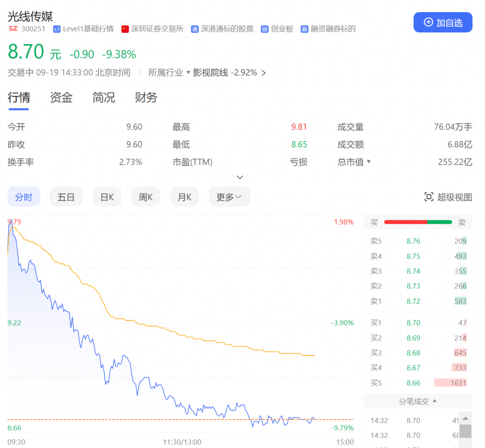Click the 通 深港通标的股票 badge icon

(x=194, y=29)
